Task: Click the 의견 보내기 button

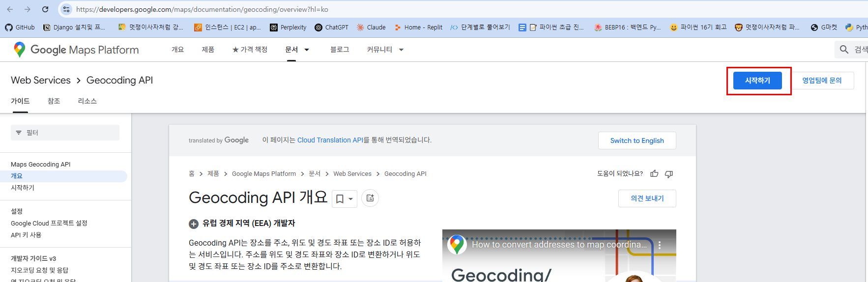Action: (x=647, y=198)
